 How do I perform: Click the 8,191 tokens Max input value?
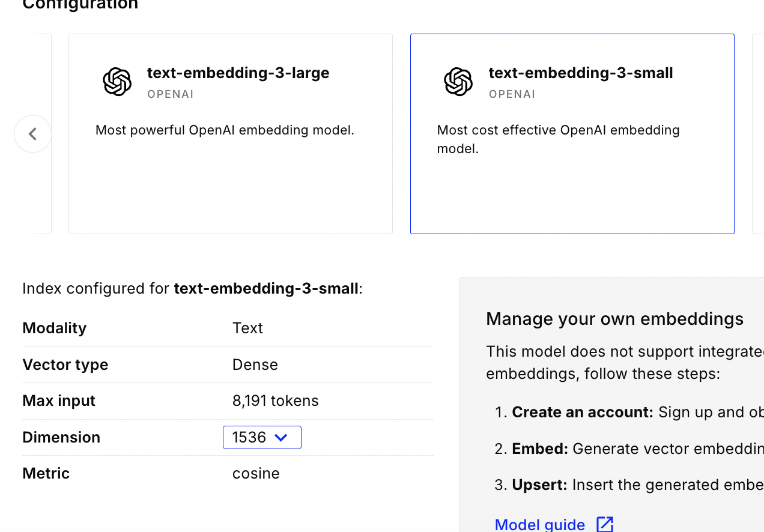(x=275, y=401)
